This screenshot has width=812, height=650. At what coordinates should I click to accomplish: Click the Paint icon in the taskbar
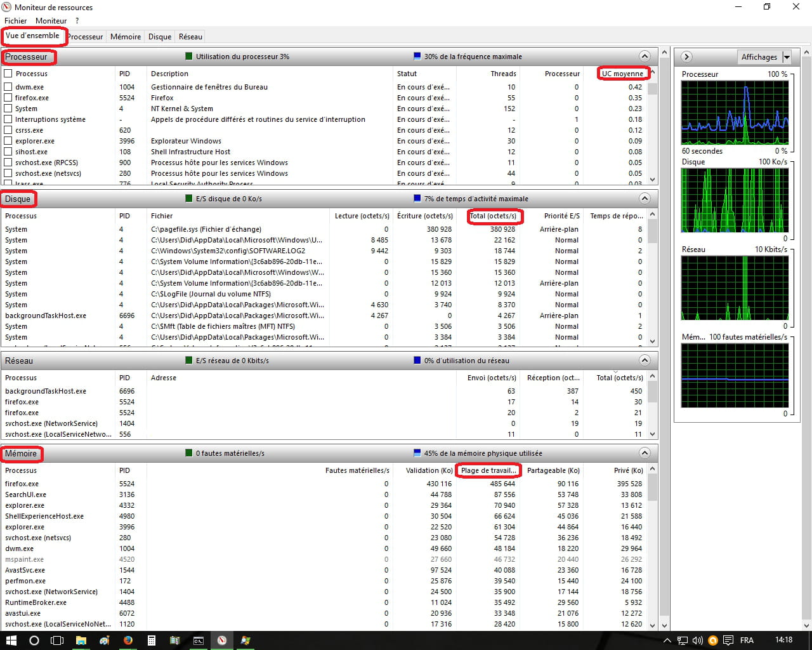click(105, 640)
